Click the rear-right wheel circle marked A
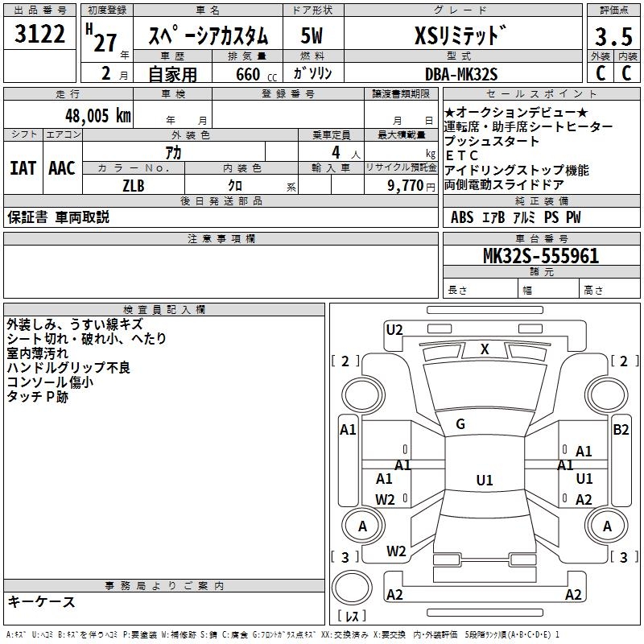The image size is (644, 644). pos(608,526)
